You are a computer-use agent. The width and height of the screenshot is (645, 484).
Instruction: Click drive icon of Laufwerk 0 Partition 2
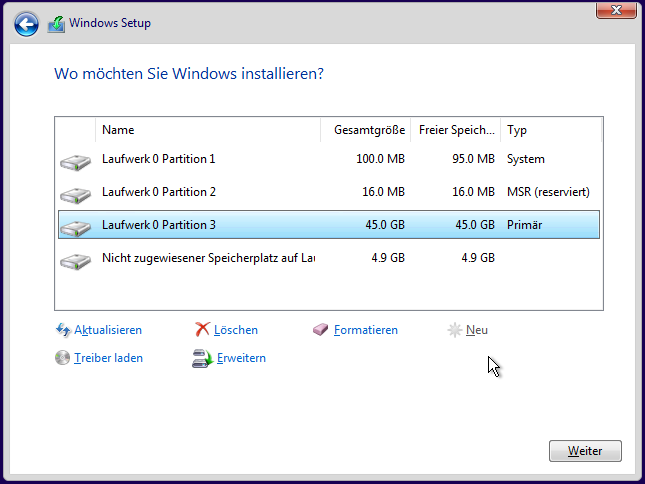point(75,195)
